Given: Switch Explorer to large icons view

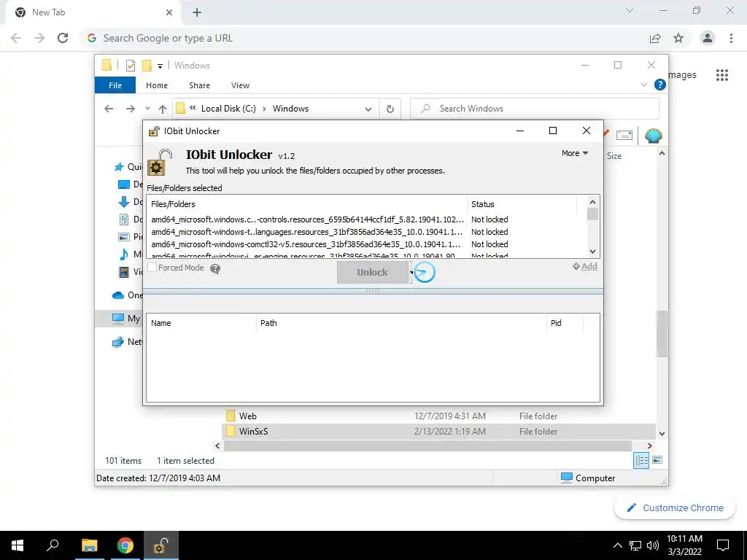Looking at the screenshot, I should pos(657,460).
